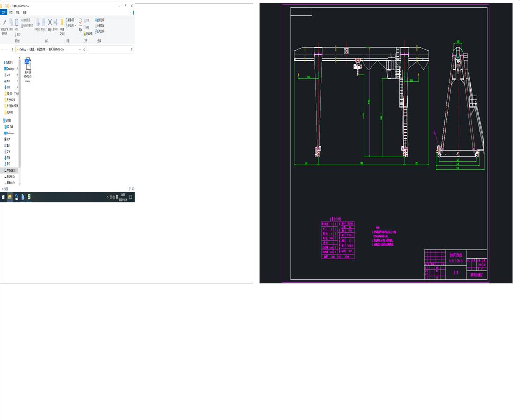Click Desktop in the address breadcrumb
Screen dimensions: 520x420
tap(22, 49)
